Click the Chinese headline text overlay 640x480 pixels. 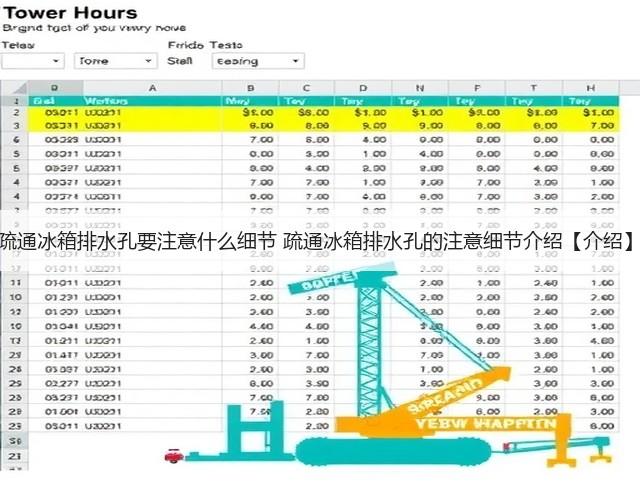pos(318,241)
